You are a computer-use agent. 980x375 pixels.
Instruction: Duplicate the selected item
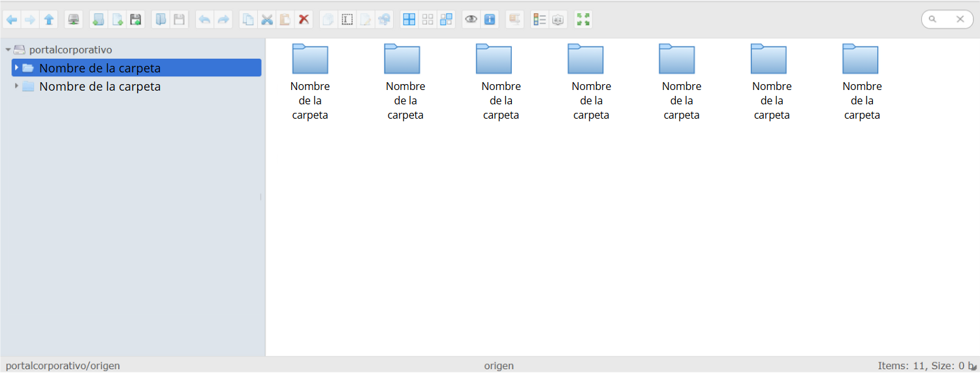click(x=328, y=20)
